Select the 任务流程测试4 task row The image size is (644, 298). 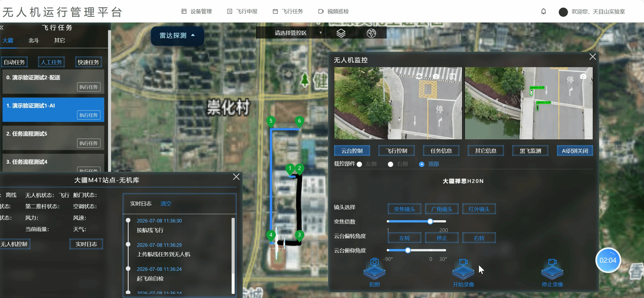pyautogui.click(x=53, y=163)
